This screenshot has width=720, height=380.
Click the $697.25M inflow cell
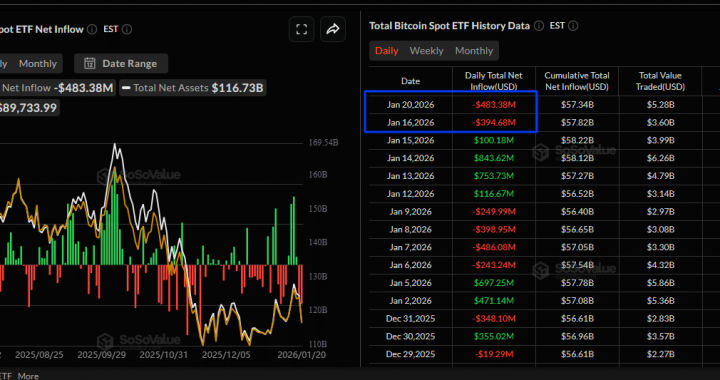tap(494, 283)
